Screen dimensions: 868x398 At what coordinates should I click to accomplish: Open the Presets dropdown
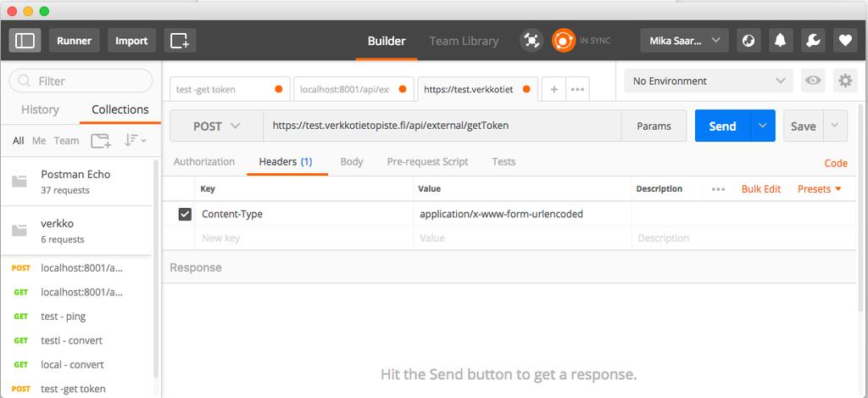[x=820, y=189]
